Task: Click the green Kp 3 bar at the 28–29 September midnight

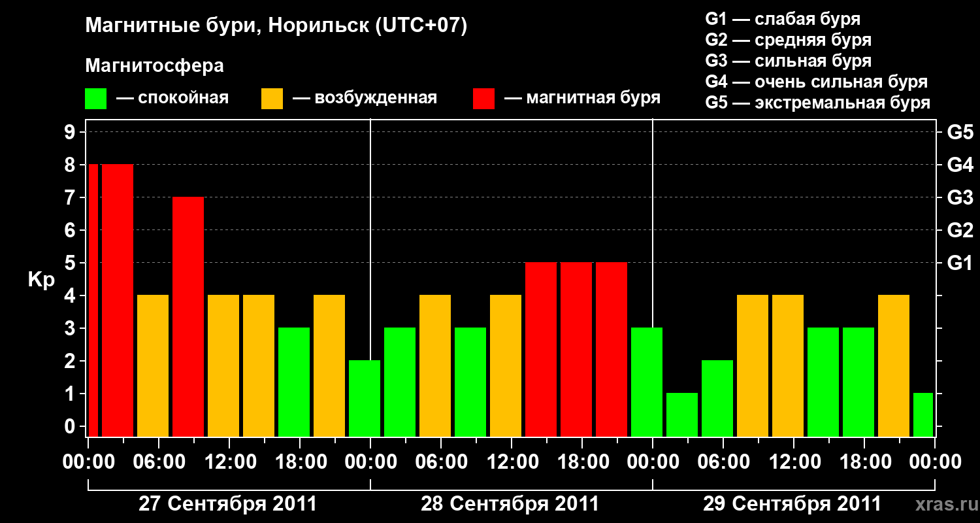Action: coord(647,382)
